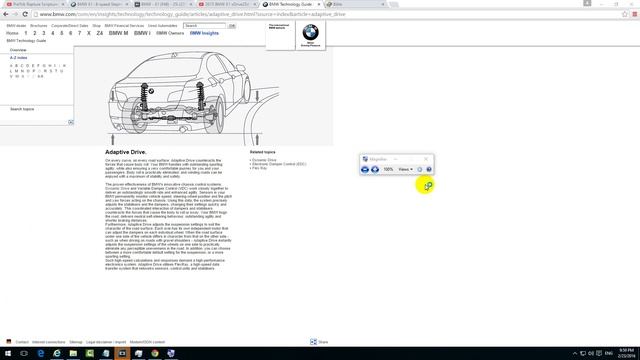Screen dimensions: 640x360
Task: Open the BMW M nav item
Action: coord(118,33)
